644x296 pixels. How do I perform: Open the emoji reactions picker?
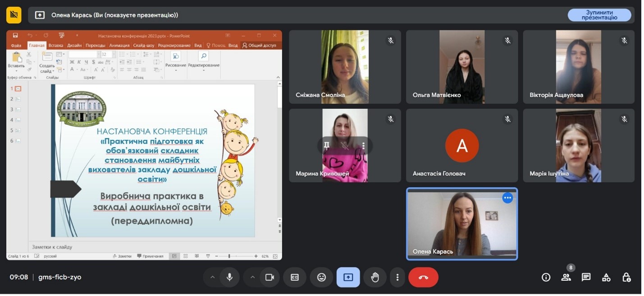pos(321,277)
